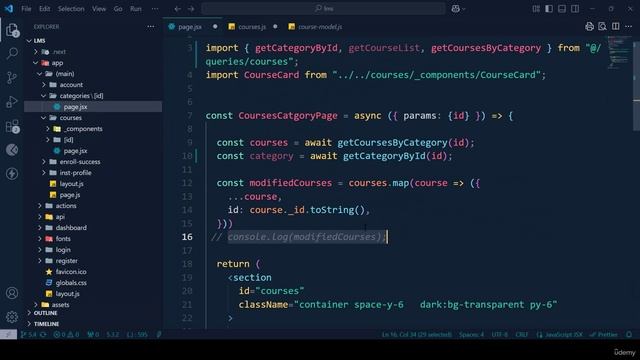The width and height of the screenshot is (640, 360).
Task: Click the code minimap overview
Action: [x=619, y=53]
